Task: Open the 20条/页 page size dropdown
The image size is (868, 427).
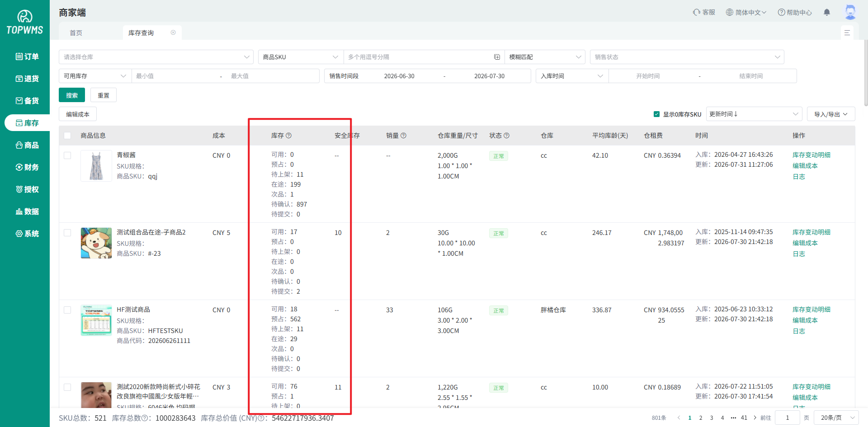Action: (836, 418)
